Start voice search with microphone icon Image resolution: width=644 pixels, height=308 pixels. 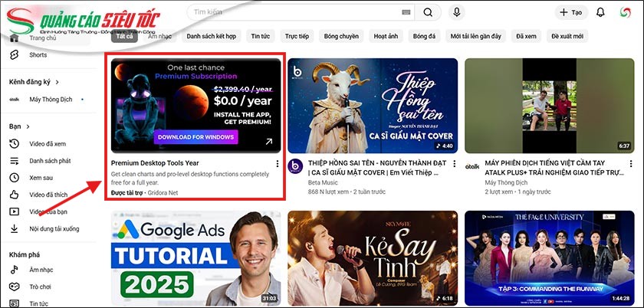(x=456, y=12)
